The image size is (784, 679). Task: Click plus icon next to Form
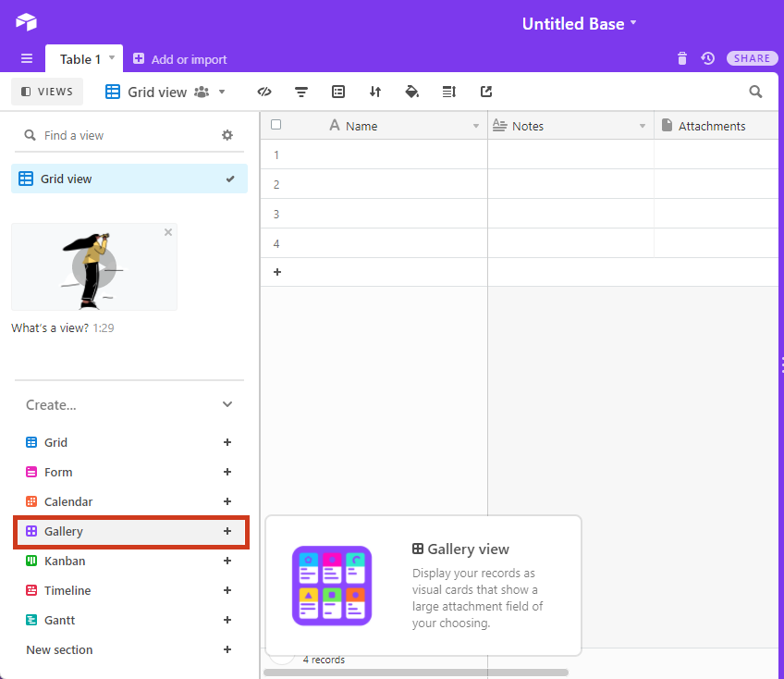pyautogui.click(x=227, y=472)
